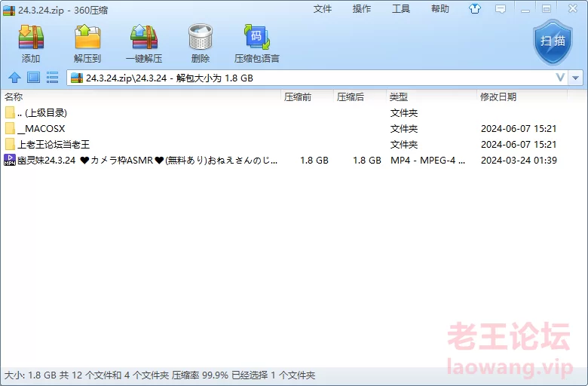Image resolution: width=588 pixels, height=386 pixels.
Task: Start the 扫描 shield scan
Action: click(553, 42)
